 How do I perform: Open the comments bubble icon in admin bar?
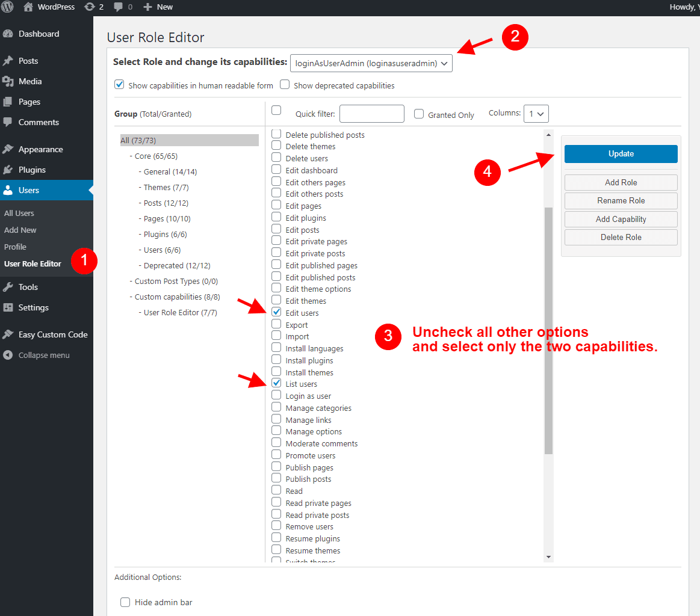pos(119,7)
